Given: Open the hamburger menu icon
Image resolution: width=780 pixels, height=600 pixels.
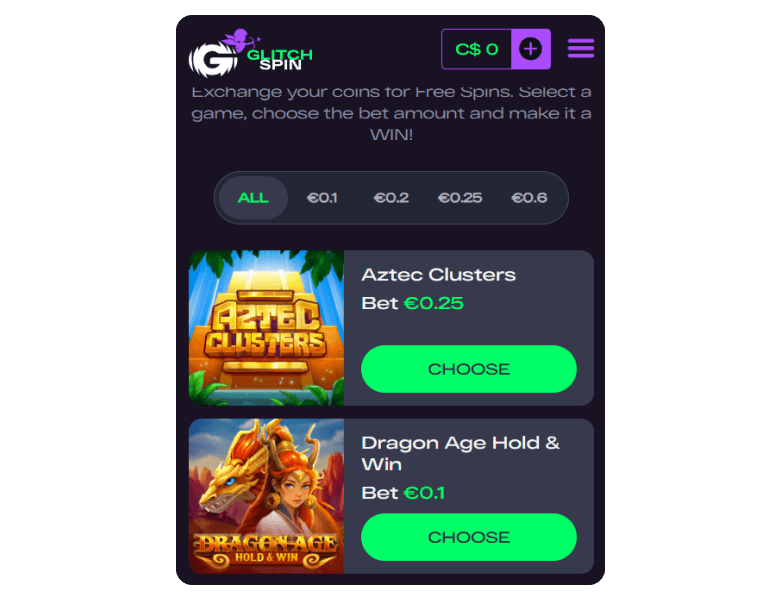Looking at the screenshot, I should [x=581, y=48].
